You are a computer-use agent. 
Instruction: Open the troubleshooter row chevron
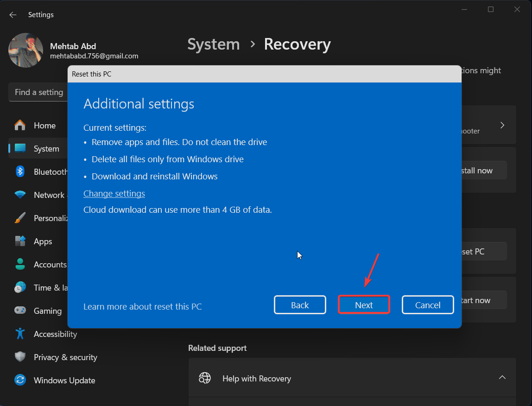tap(502, 125)
